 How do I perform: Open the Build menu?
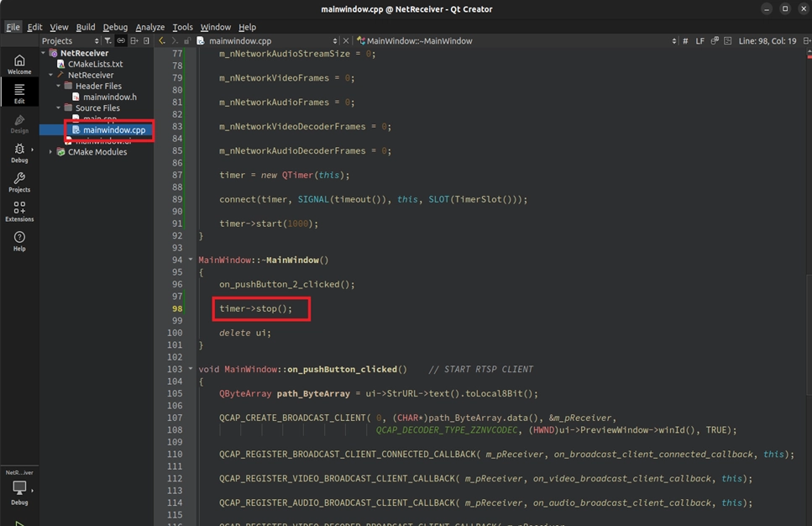(x=86, y=27)
